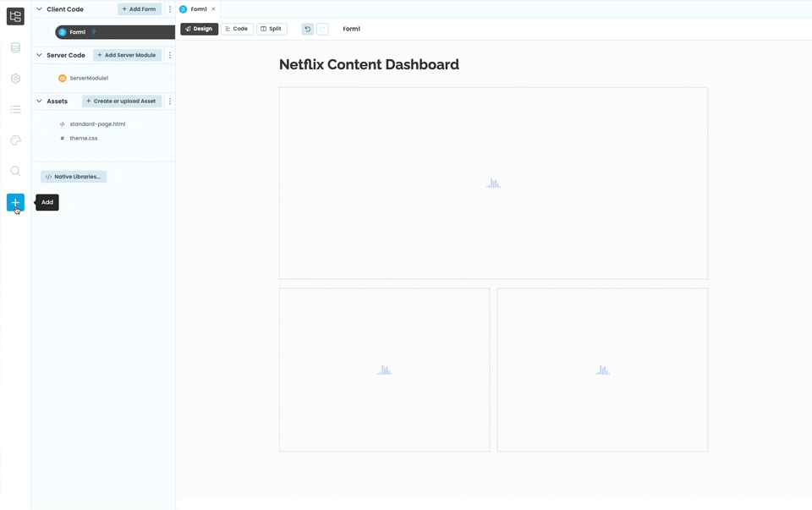Open the Assets three-dot menu
Viewport: 812px width, 510px height.
pos(170,101)
